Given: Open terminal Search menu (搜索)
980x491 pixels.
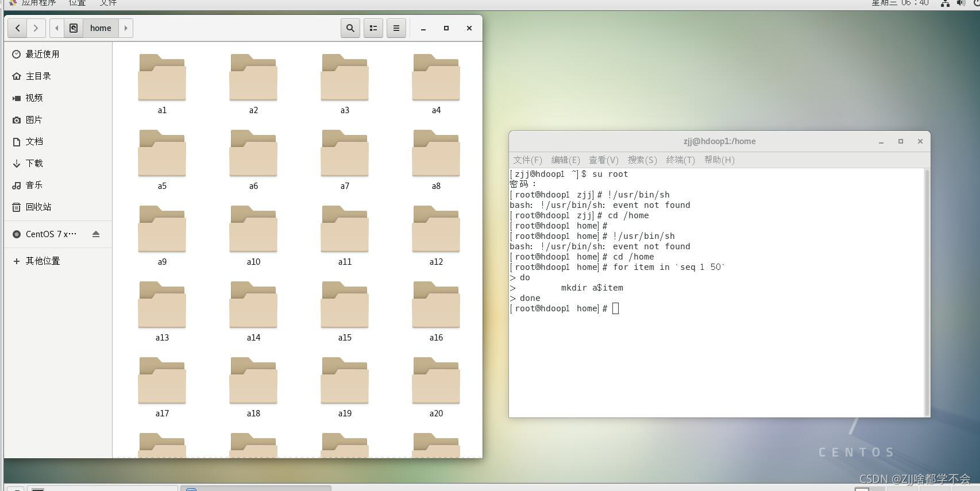Looking at the screenshot, I should click(642, 160).
